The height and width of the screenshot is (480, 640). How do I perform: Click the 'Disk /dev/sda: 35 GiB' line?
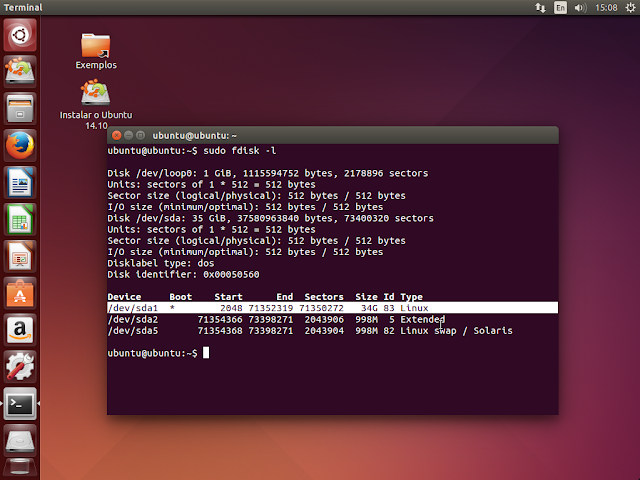271,218
